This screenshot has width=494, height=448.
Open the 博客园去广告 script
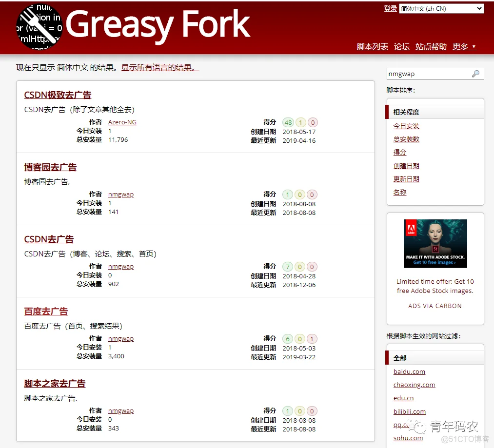pyautogui.click(x=50, y=167)
